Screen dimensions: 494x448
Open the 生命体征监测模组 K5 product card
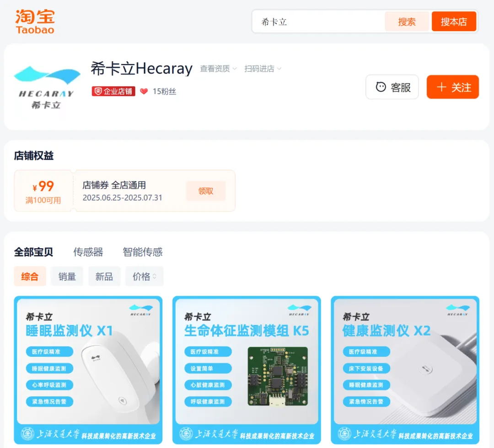[x=247, y=370]
